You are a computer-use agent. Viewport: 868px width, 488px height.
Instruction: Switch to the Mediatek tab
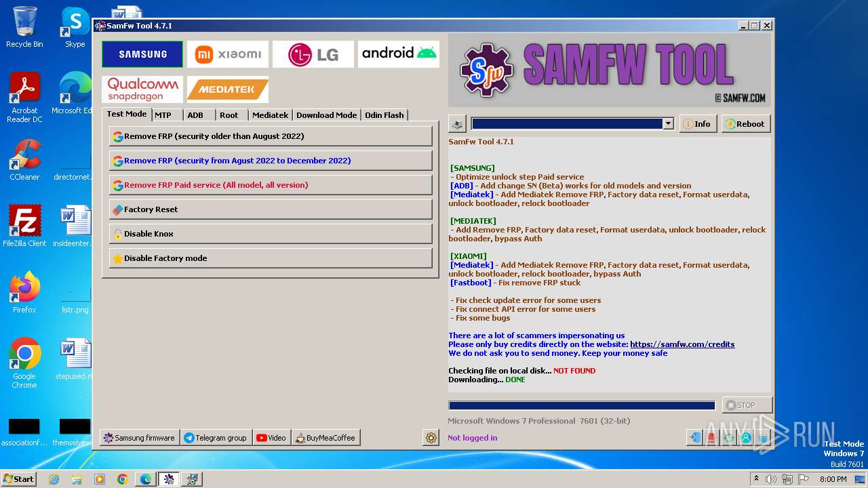[271, 115]
